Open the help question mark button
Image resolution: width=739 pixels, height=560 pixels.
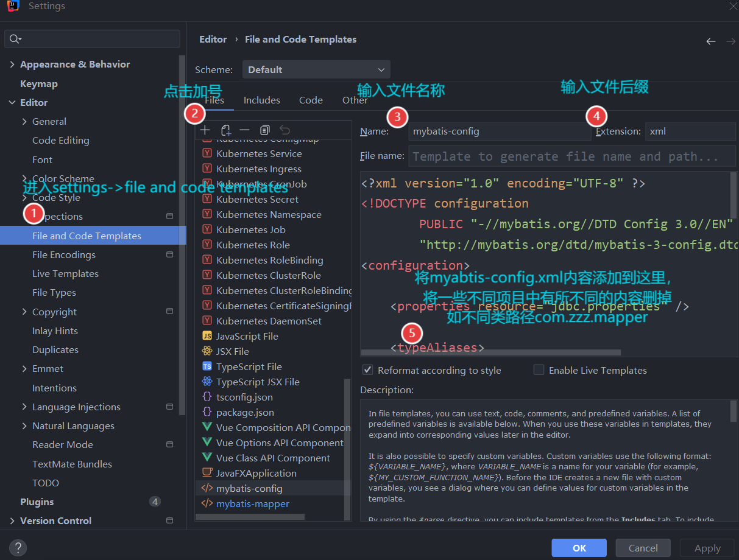(18, 547)
